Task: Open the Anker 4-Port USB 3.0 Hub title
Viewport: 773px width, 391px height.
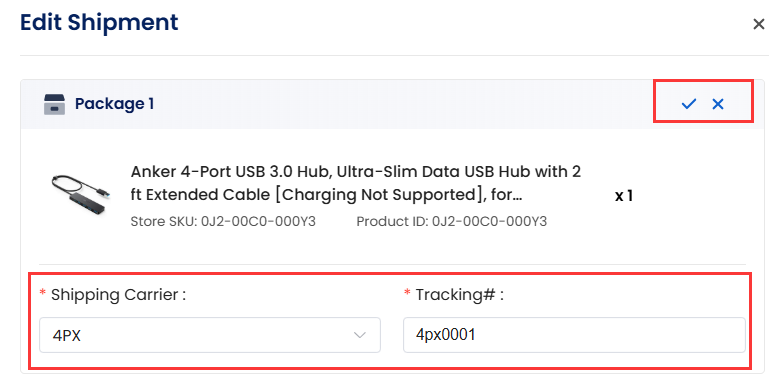Action: [x=355, y=183]
